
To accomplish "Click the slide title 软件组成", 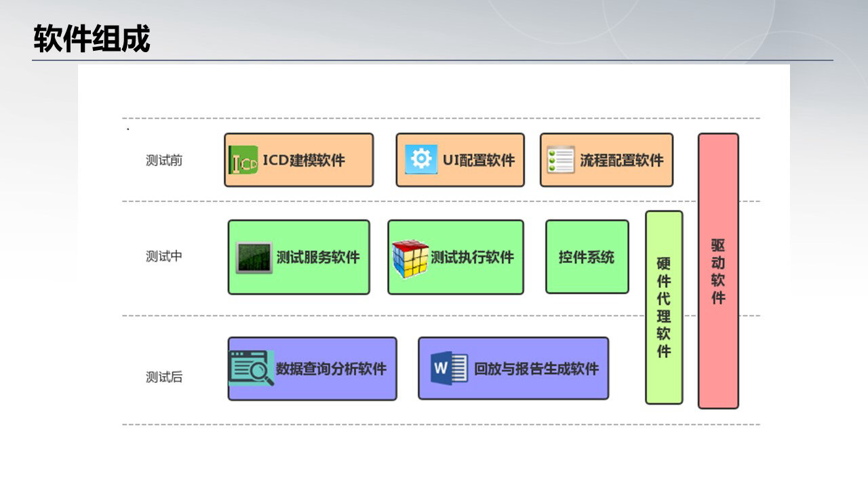I will tap(92, 39).
